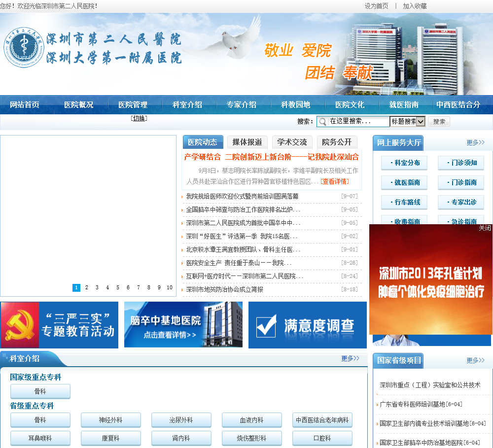Click the 专家出诊 service button
Image resolution: width=493 pixels, height=448 pixels.
pyautogui.click(x=461, y=203)
